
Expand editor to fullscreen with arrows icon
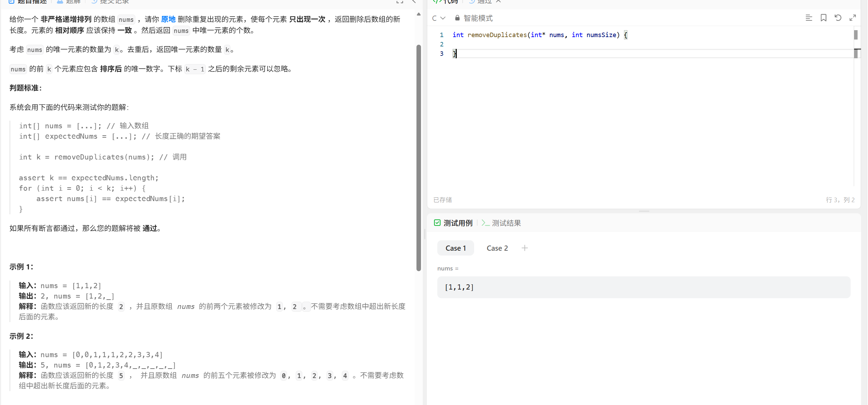[x=852, y=18]
